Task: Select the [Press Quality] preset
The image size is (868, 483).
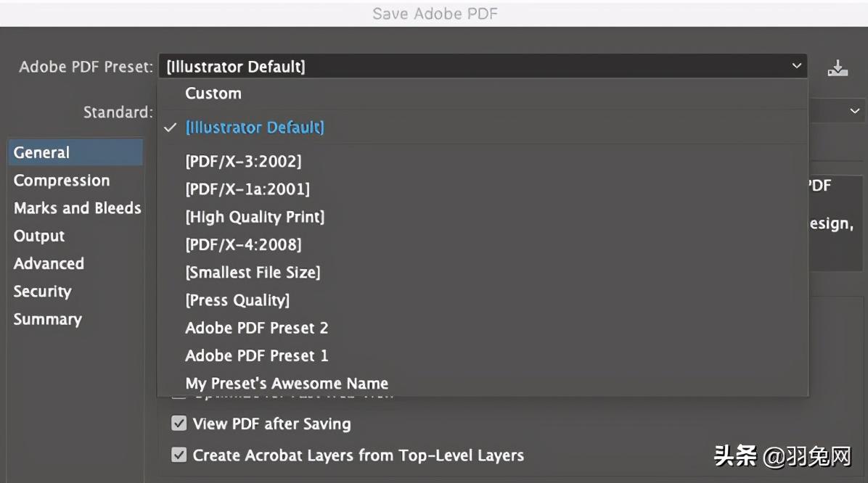Action: [237, 300]
